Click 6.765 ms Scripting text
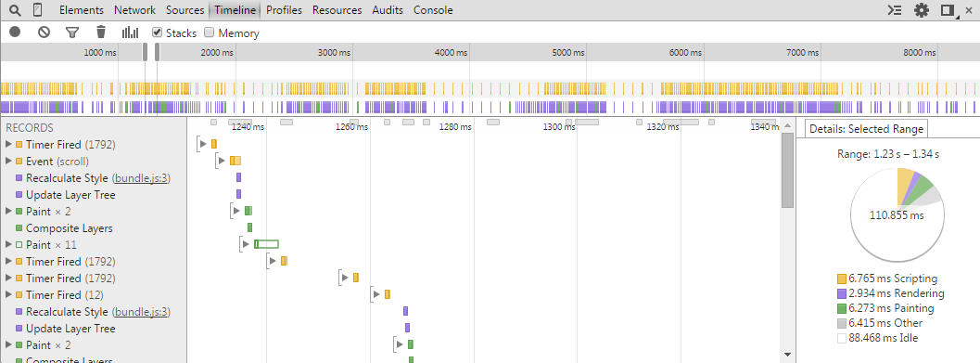This screenshot has width=980, height=363. [893, 279]
